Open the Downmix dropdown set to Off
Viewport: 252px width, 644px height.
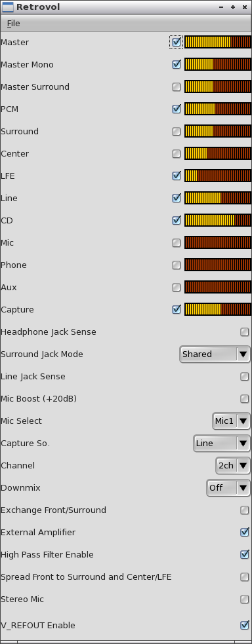228,487
